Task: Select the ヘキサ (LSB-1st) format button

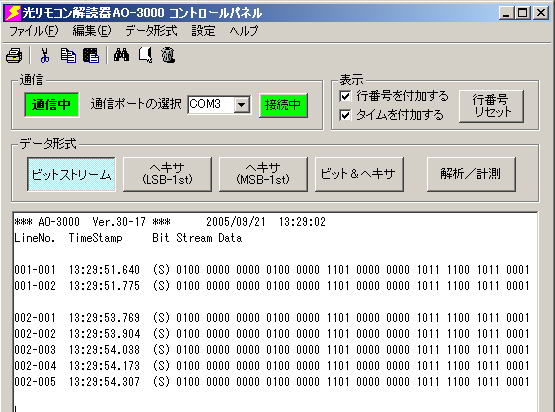Action: [167, 174]
